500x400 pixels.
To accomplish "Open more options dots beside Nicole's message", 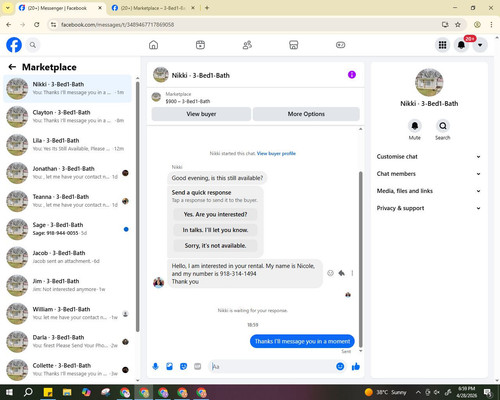I will pyautogui.click(x=352, y=273).
